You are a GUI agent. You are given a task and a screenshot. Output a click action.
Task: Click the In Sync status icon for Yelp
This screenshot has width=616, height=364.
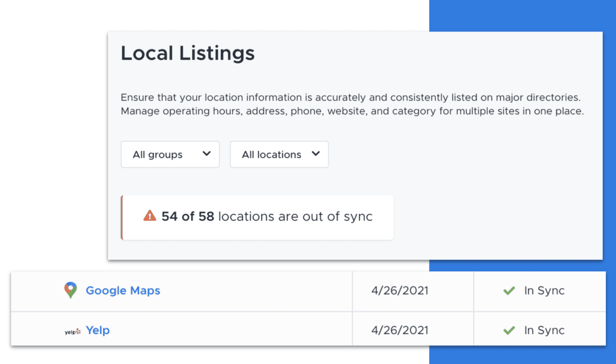(x=509, y=330)
